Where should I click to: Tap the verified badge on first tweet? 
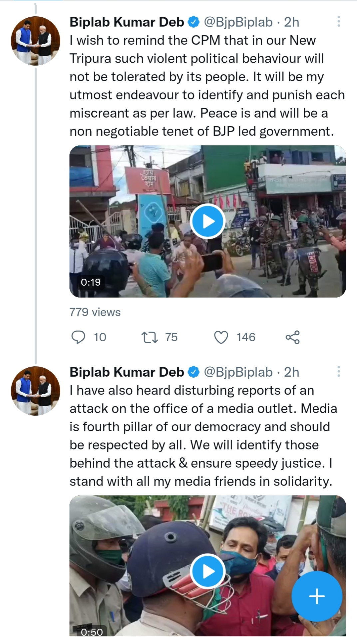pos(193,22)
